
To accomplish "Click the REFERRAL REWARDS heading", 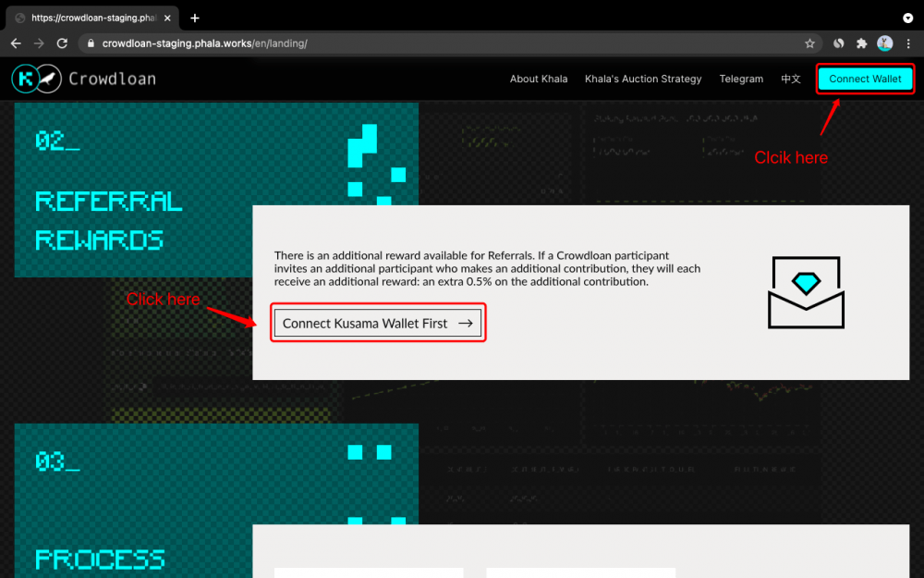I will (108, 221).
